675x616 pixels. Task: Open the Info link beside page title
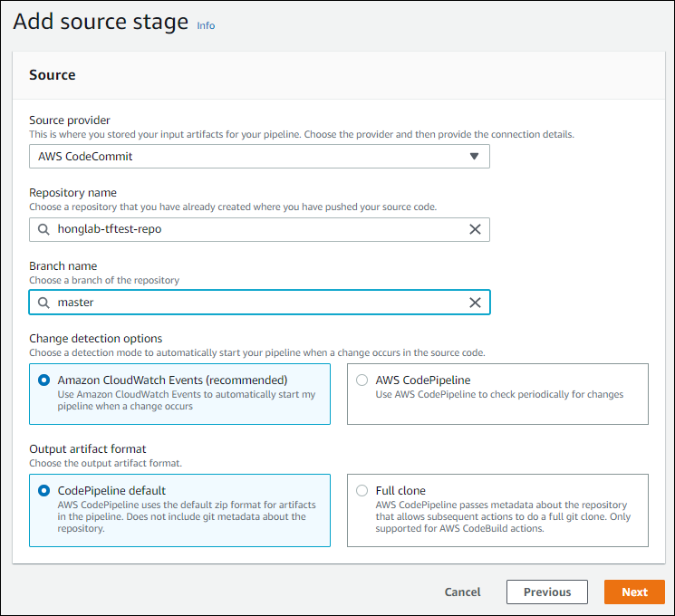point(206,25)
